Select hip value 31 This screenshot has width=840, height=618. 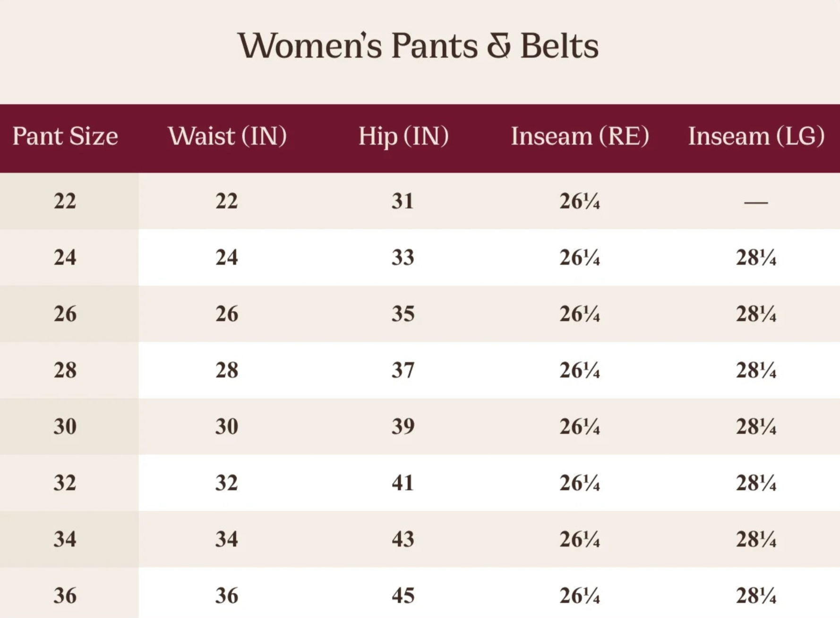tap(403, 201)
